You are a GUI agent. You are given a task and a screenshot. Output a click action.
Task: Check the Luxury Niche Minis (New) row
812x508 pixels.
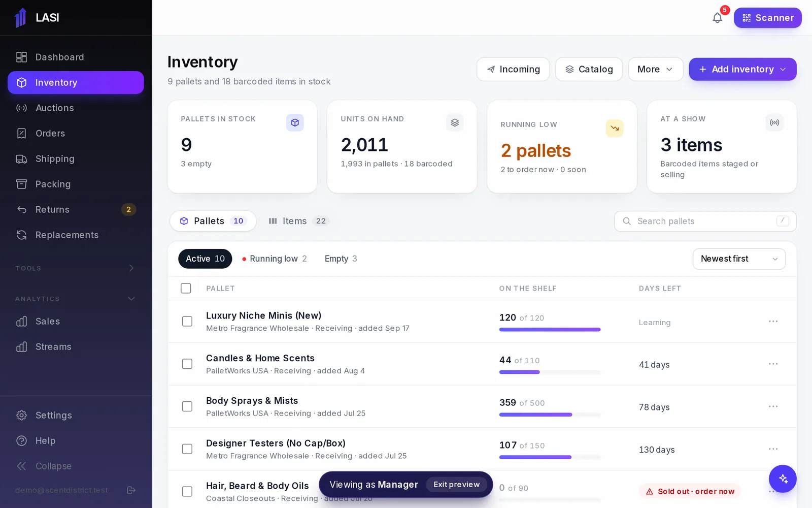(187, 322)
